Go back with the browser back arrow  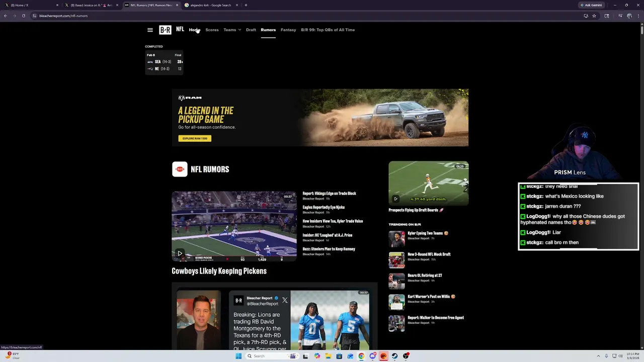pyautogui.click(x=6, y=16)
